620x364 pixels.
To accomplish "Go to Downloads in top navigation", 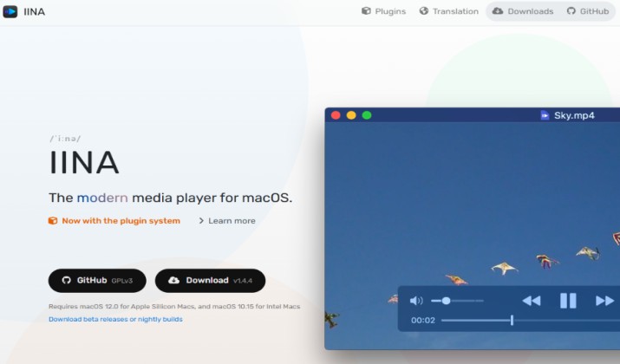I will tap(522, 11).
